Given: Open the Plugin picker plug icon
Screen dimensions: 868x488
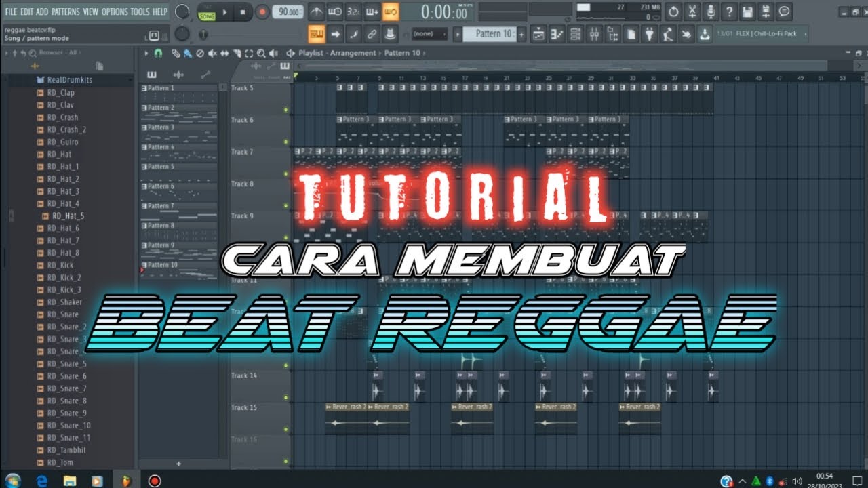Looking at the screenshot, I should (649, 33).
